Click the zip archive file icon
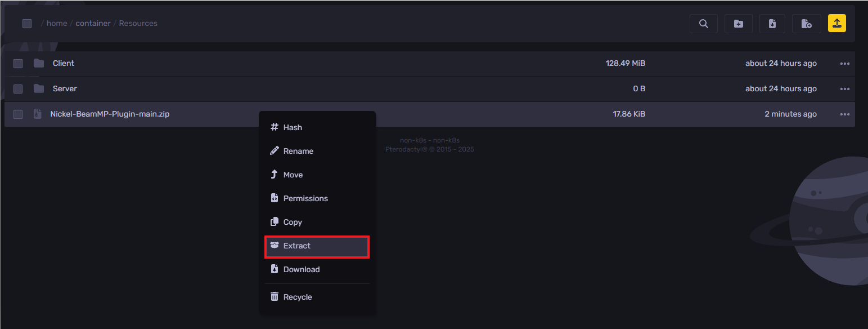The width and height of the screenshot is (868, 329). [38, 114]
